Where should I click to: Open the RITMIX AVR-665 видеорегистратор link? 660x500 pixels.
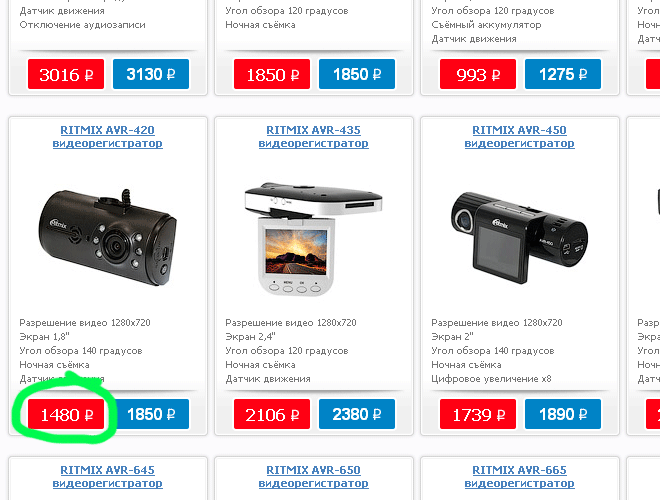click(519, 476)
